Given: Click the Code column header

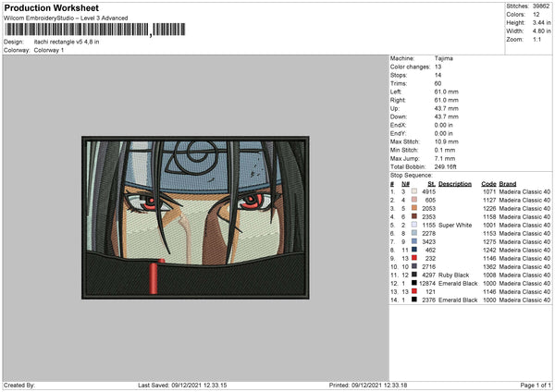Looking at the screenshot, I should click(x=488, y=184).
